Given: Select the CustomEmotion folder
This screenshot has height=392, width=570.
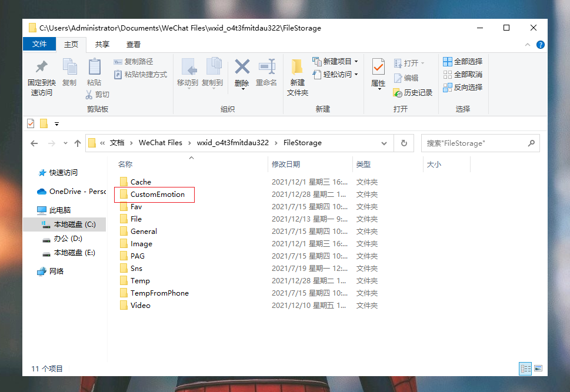Looking at the screenshot, I should point(157,195).
